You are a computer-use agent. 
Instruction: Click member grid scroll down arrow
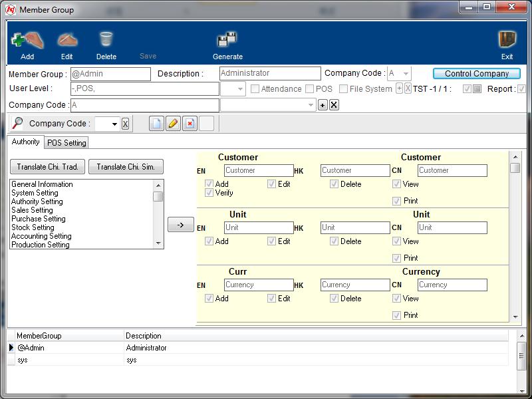tap(521, 391)
